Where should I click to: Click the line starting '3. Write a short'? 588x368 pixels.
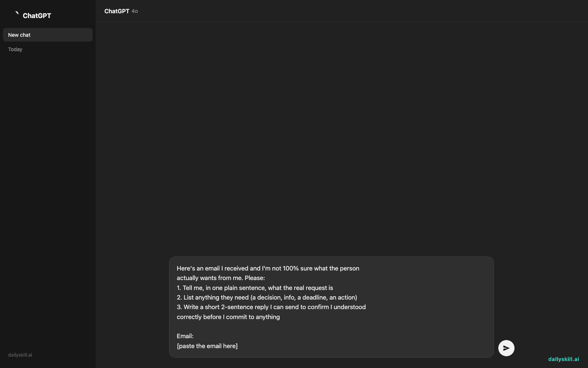(x=271, y=307)
